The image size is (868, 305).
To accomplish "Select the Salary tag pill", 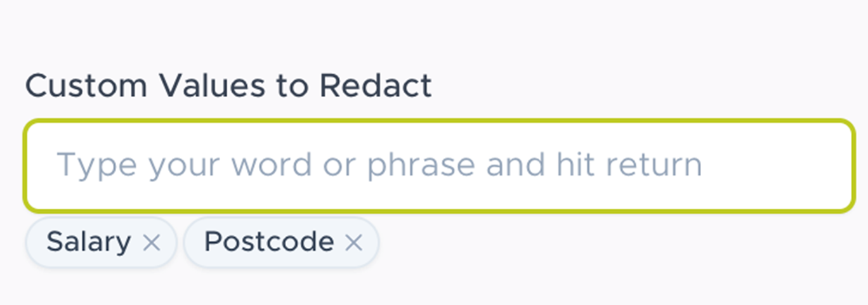I will click(89, 242).
